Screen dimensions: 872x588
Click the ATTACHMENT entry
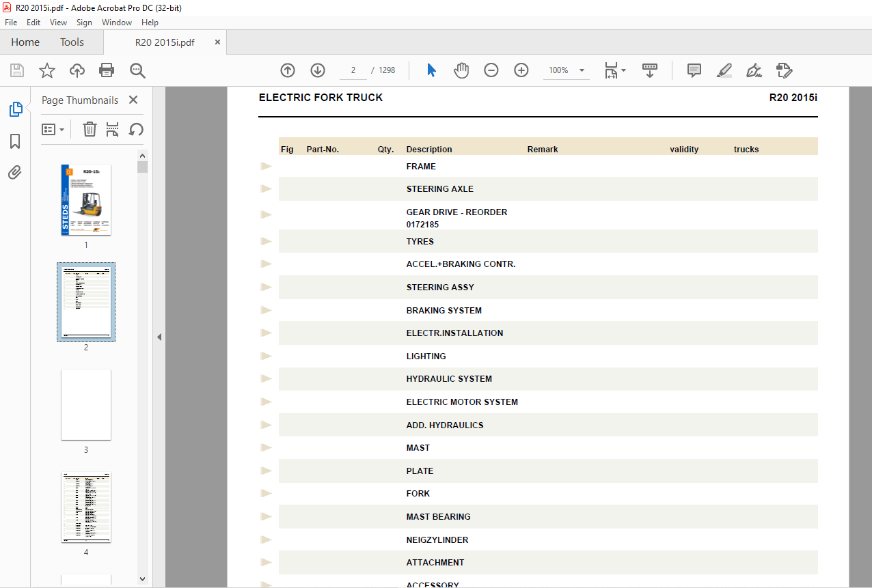pyautogui.click(x=435, y=562)
